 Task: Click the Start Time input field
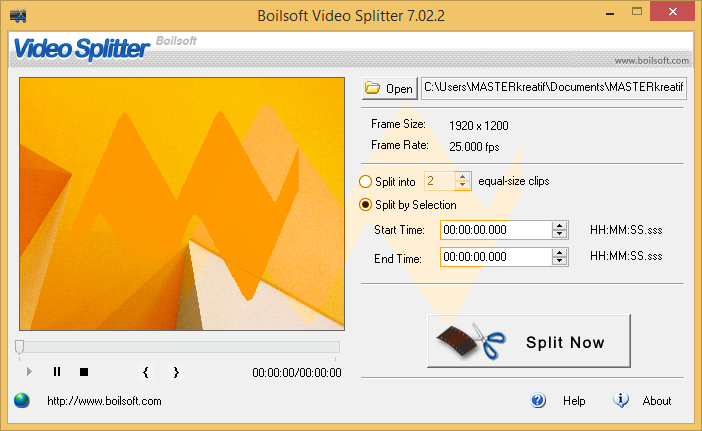pos(495,230)
